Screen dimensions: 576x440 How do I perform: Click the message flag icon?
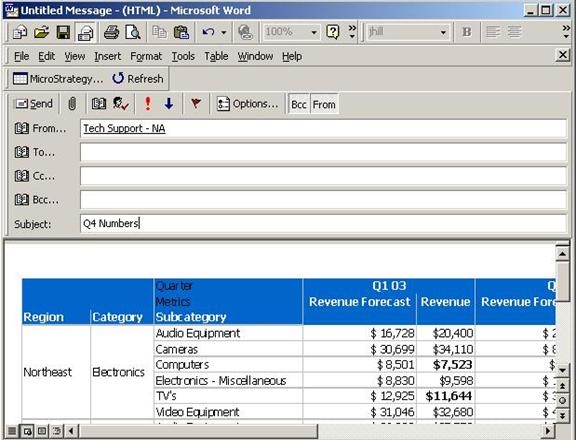[196, 104]
